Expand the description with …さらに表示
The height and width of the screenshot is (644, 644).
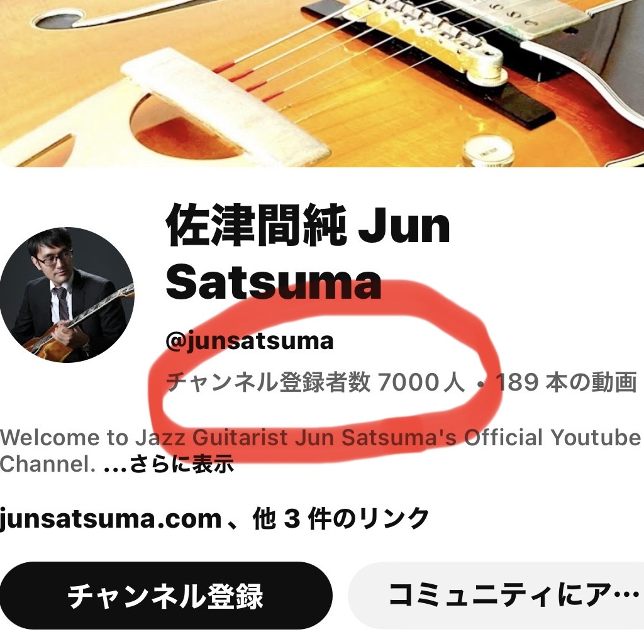tap(169, 464)
